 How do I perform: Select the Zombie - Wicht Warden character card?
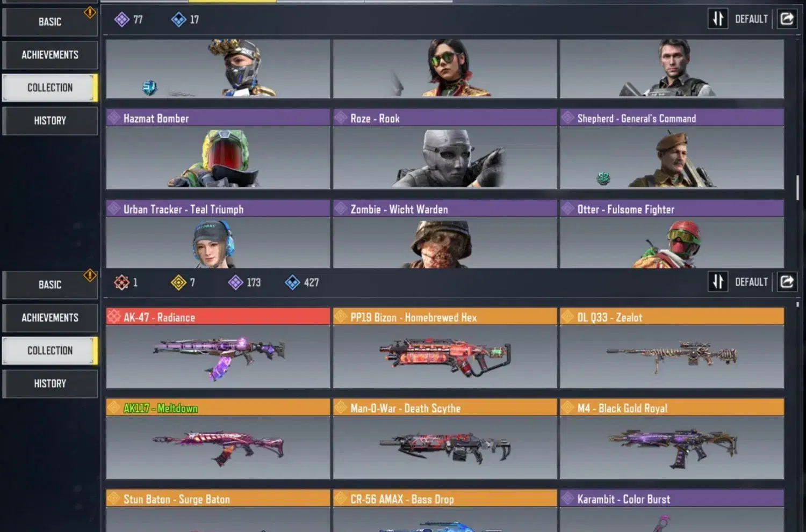point(445,234)
